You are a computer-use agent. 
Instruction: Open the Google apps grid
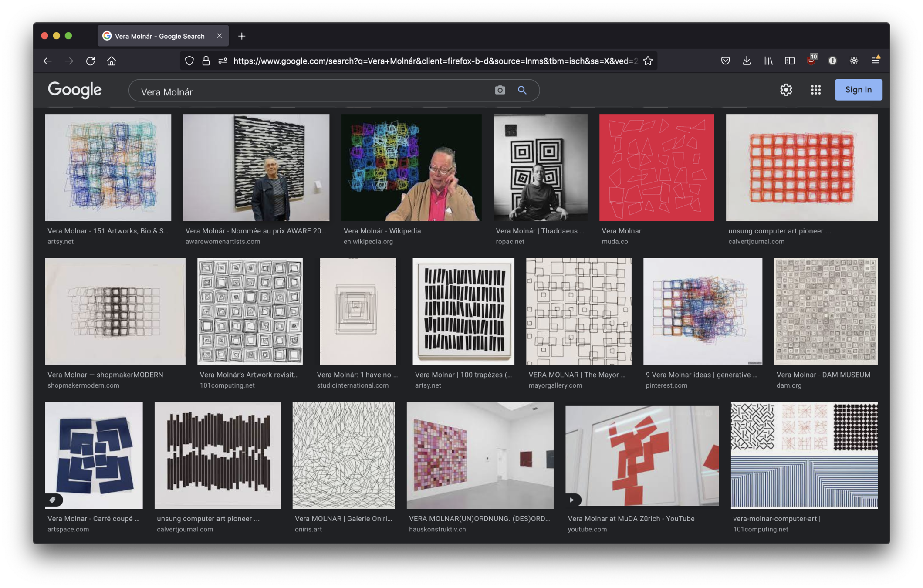(815, 90)
